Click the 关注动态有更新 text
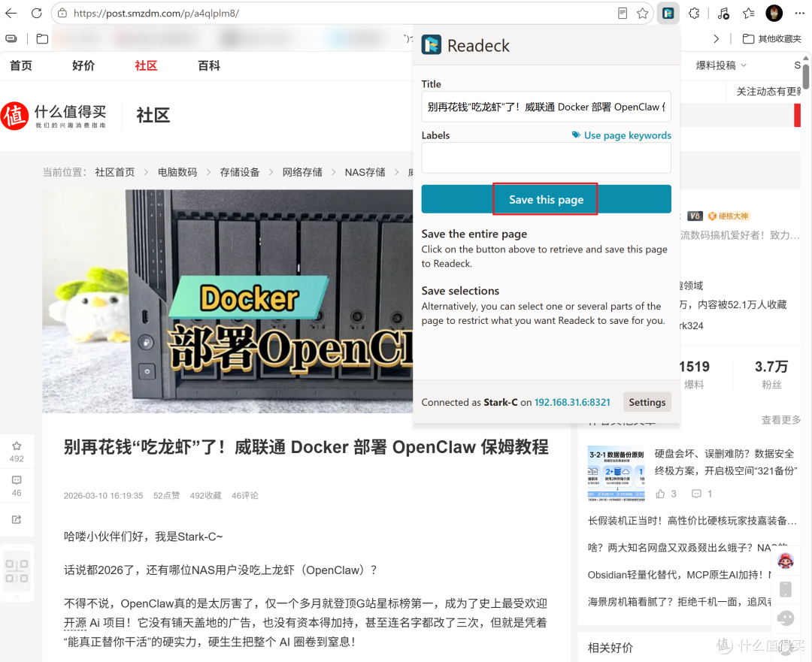This screenshot has height=662, width=812. pyautogui.click(x=768, y=92)
